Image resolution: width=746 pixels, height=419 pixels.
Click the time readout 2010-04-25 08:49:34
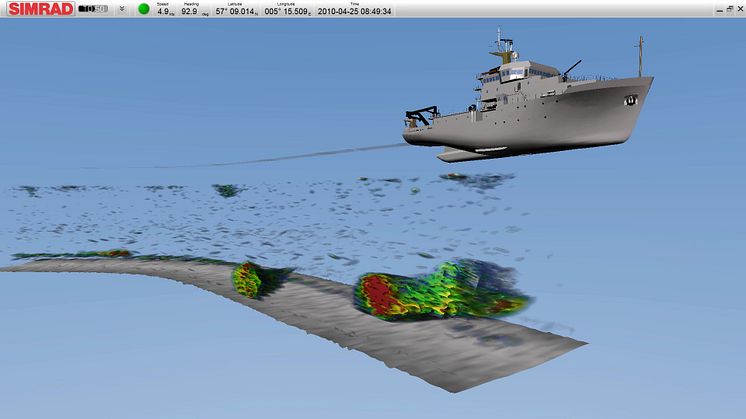354,10
